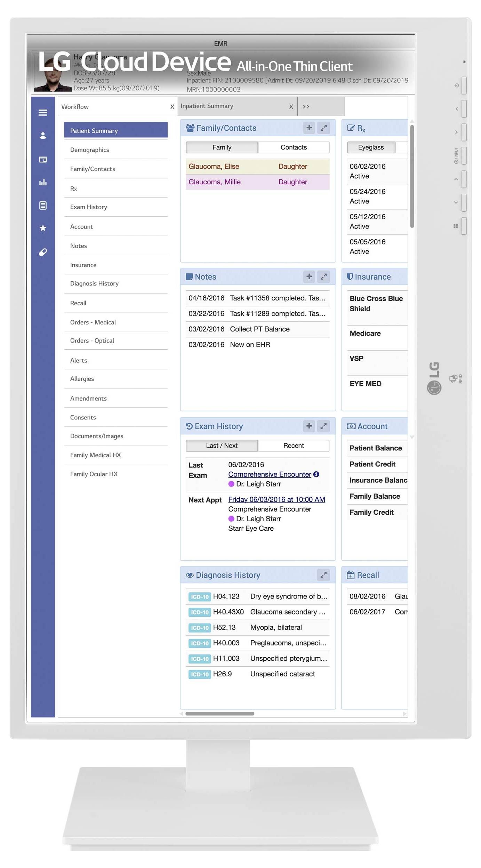The image size is (481, 868).
Task: Add a new family contact with plus button
Action: pos(309,128)
